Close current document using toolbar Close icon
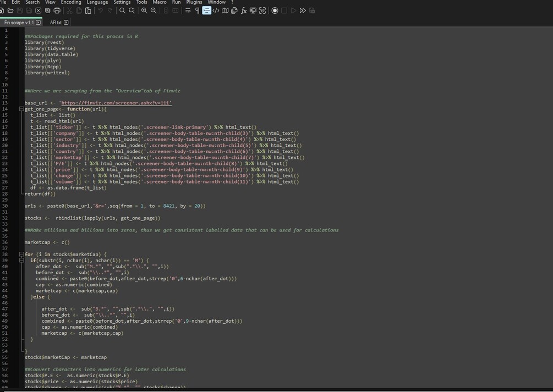The height and width of the screenshot is (392, 553). (39, 10)
